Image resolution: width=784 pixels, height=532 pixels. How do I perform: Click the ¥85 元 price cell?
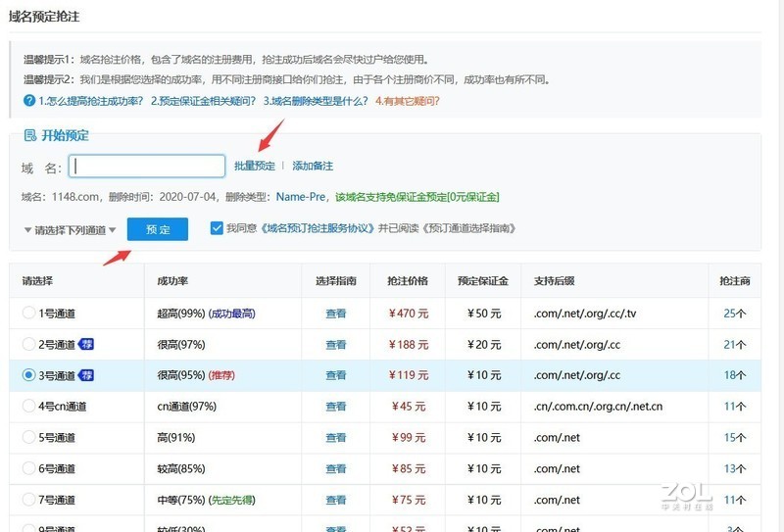(x=409, y=468)
